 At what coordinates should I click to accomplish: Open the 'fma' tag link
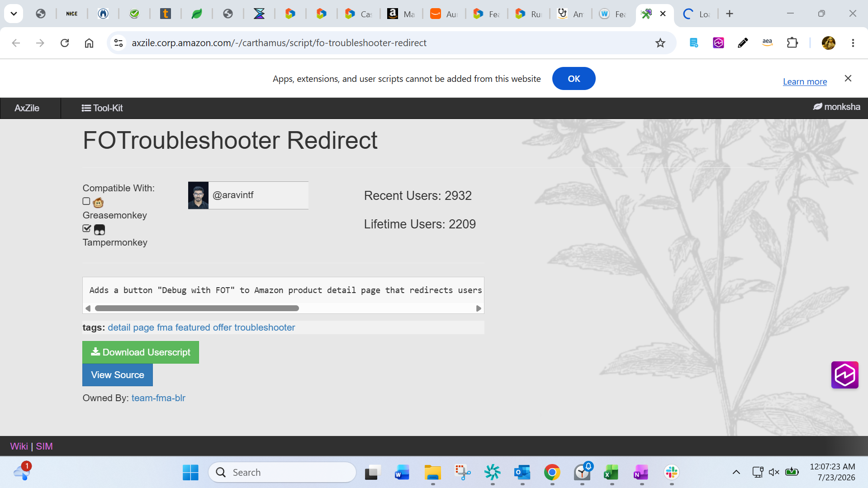(165, 327)
